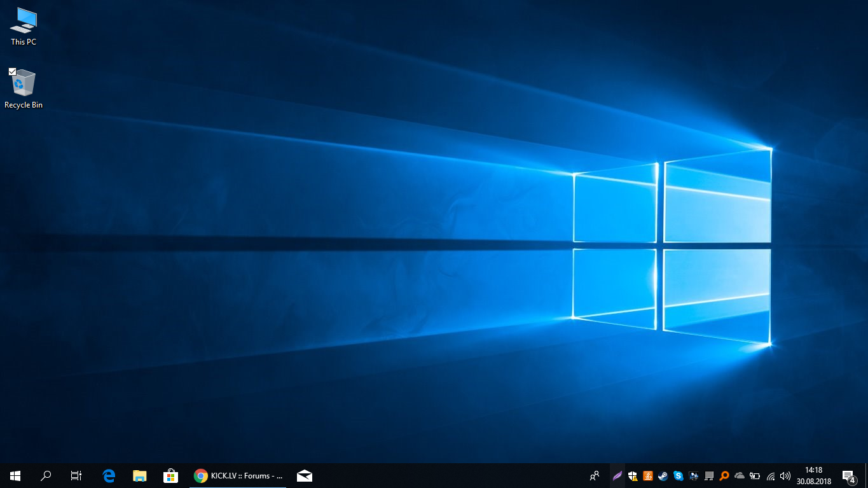This screenshot has height=488, width=868.
Task: Open the clock showing 14:18 30.08.2018
Action: tap(814, 475)
